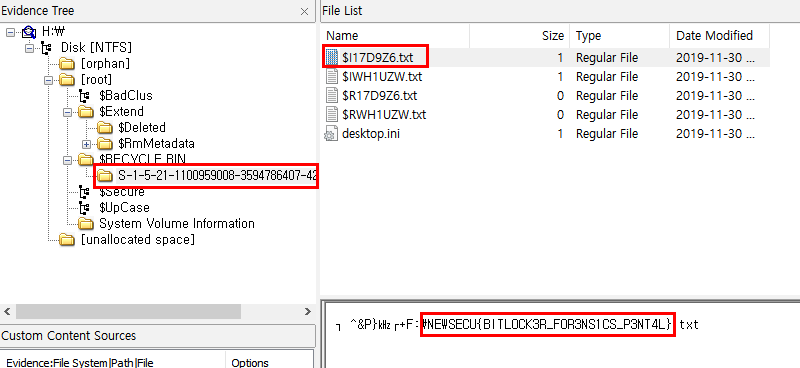Collapse the H:\ evidence root node
This screenshot has height=368, width=800.
point(11,32)
